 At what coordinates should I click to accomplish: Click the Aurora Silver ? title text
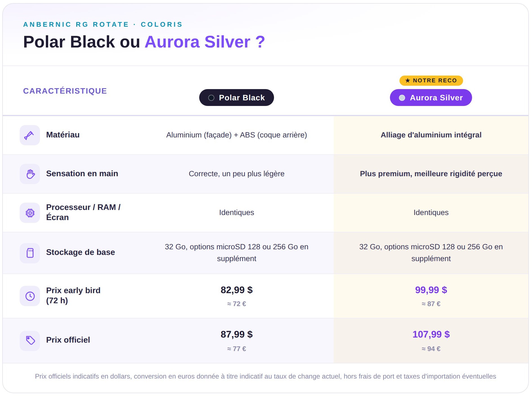[205, 42]
